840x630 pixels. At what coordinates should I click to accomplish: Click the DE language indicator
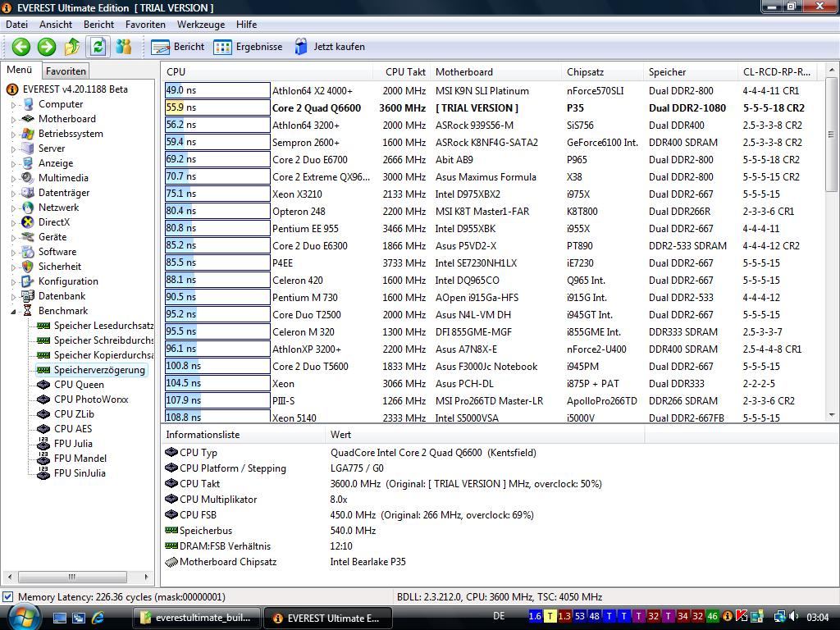click(x=499, y=616)
